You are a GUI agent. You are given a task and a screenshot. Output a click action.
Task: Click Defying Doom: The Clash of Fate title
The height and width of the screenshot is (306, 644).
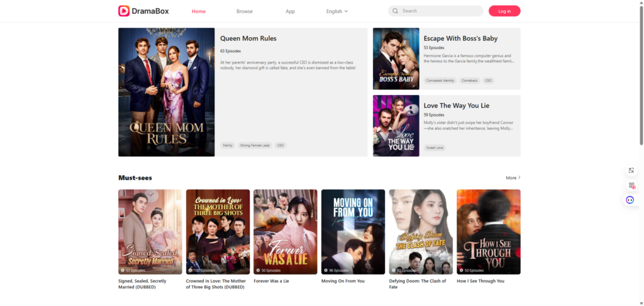tap(418, 284)
